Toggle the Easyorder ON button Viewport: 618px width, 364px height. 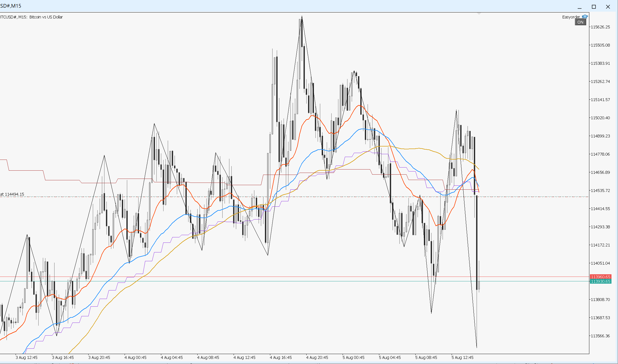(580, 22)
